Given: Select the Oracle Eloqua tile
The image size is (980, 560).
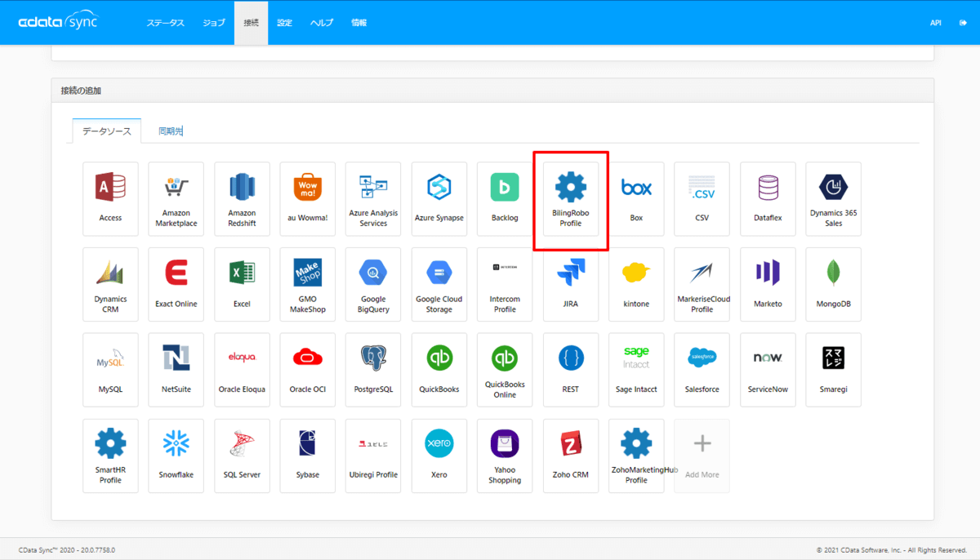Looking at the screenshot, I should (242, 370).
